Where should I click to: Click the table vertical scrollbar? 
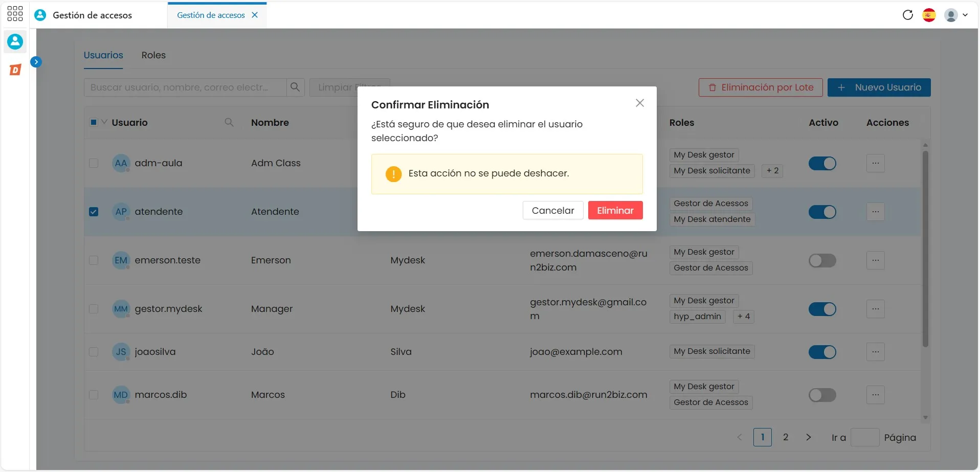(x=925, y=249)
